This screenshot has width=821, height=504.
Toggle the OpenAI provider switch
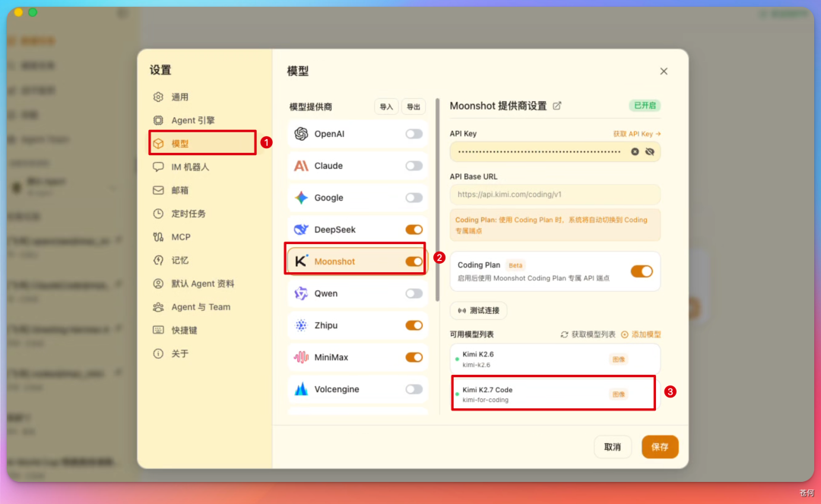point(414,134)
